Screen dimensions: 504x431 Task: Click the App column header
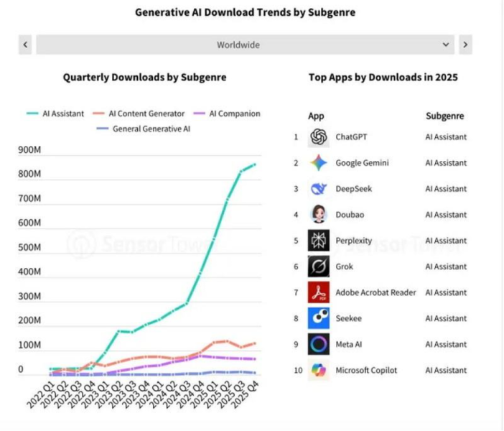click(316, 116)
